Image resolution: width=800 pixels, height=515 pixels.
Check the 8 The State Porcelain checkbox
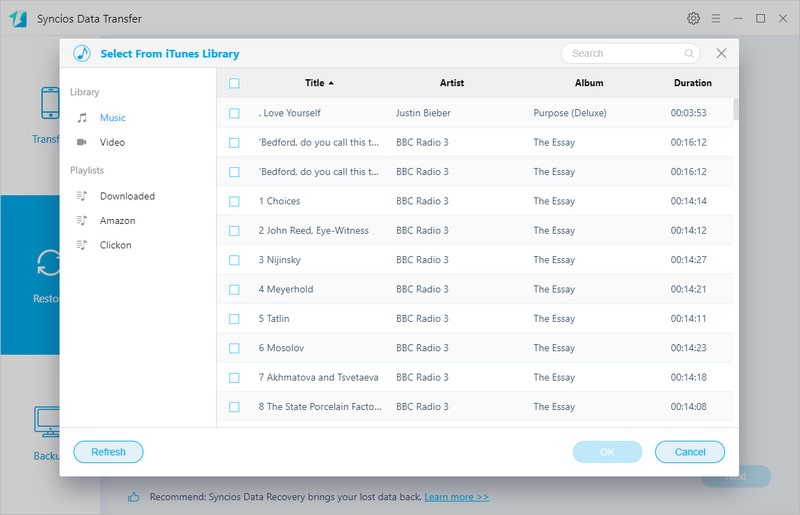(234, 407)
